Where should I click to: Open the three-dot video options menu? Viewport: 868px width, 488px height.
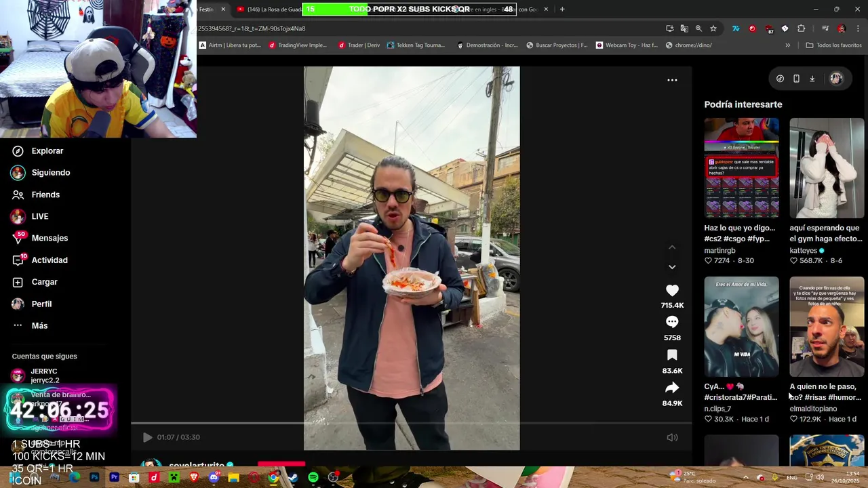click(x=672, y=80)
